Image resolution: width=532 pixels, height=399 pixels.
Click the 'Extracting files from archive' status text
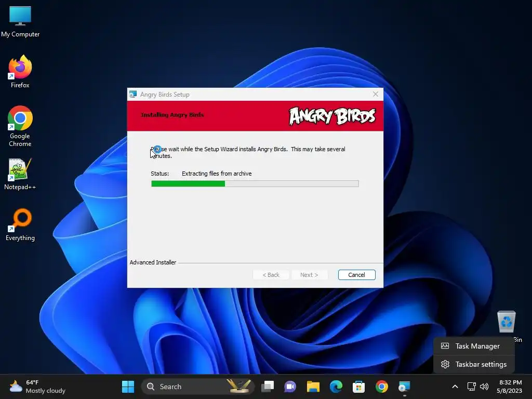[217, 174]
